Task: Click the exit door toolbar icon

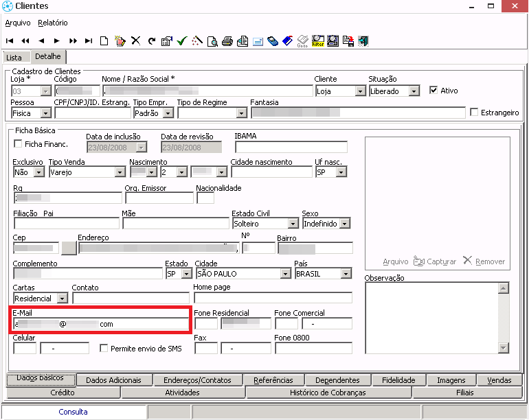Action: tap(363, 41)
